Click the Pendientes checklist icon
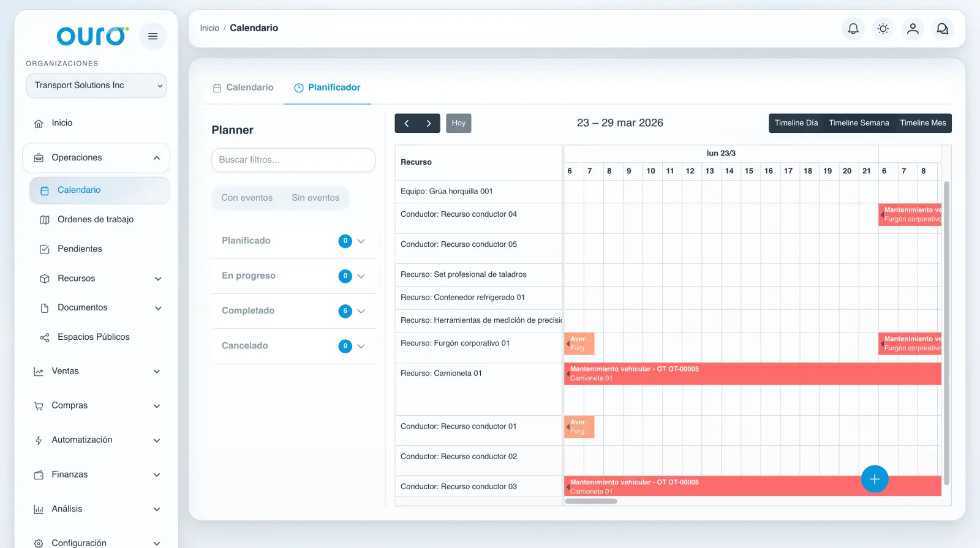 [44, 249]
